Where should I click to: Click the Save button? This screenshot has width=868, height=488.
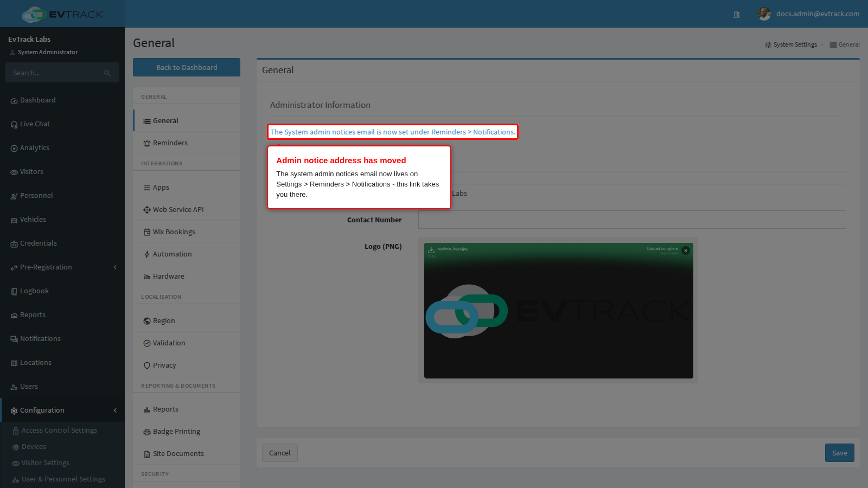(840, 453)
